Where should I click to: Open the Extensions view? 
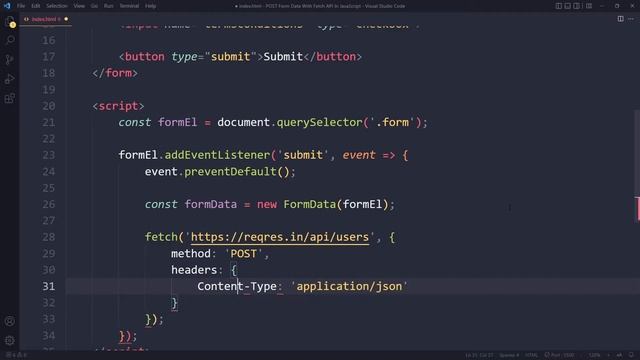[x=10, y=98]
